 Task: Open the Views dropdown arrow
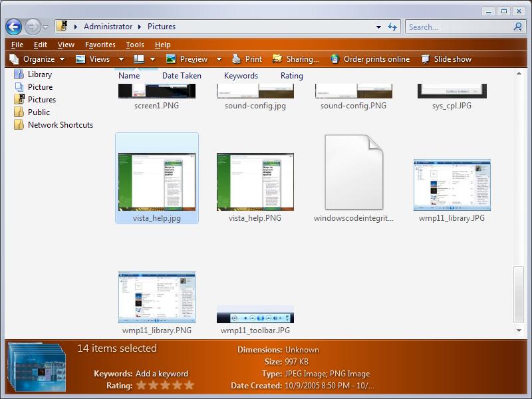click(x=121, y=59)
